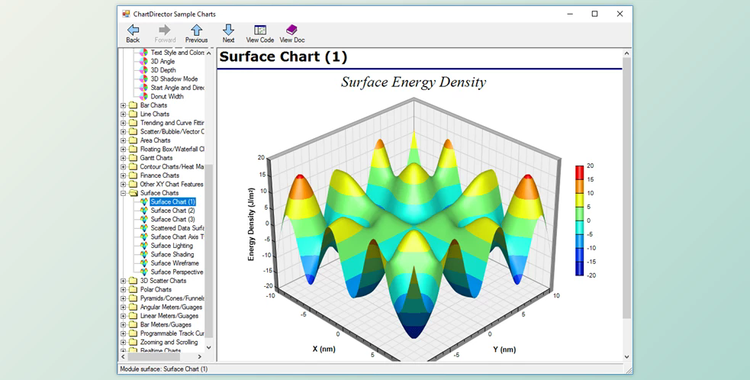Select the 3D Depth chart item
The width and height of the screenshot is (750, 380).
(x=163, y=70)
